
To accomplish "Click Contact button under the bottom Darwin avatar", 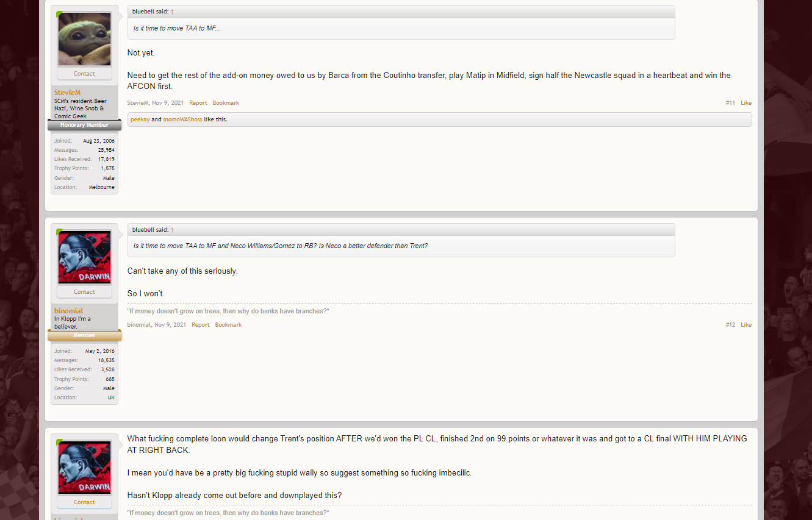I will pyautogui.click(x=84, y=502).
